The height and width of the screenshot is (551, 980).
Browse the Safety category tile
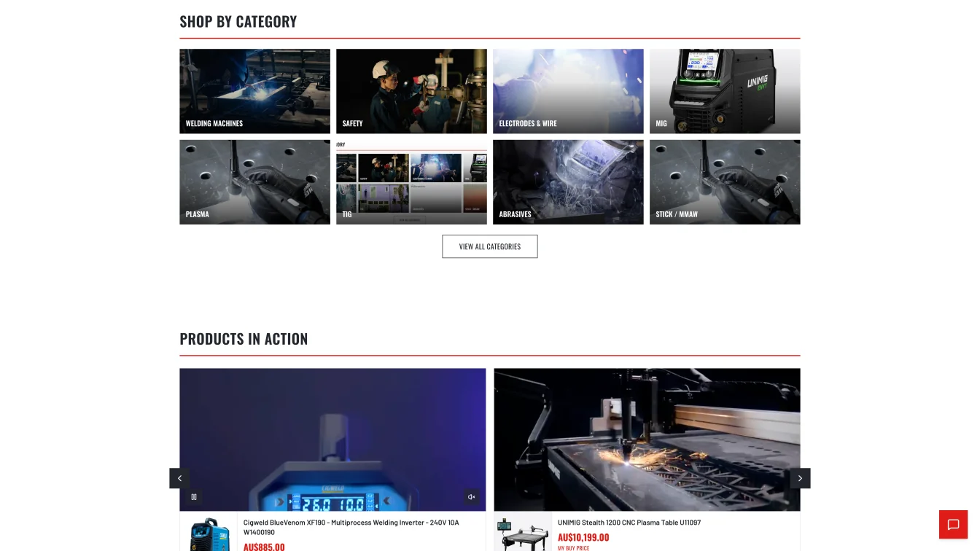[x=411, y=90]
